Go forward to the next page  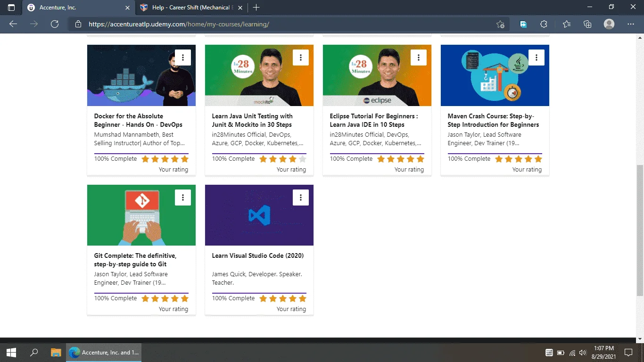[x=34, y=24]
